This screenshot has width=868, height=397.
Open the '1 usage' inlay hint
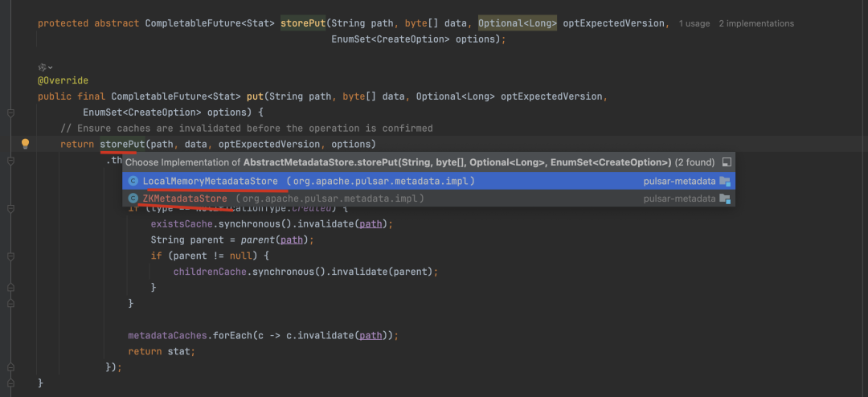click(x=694, y=24)
